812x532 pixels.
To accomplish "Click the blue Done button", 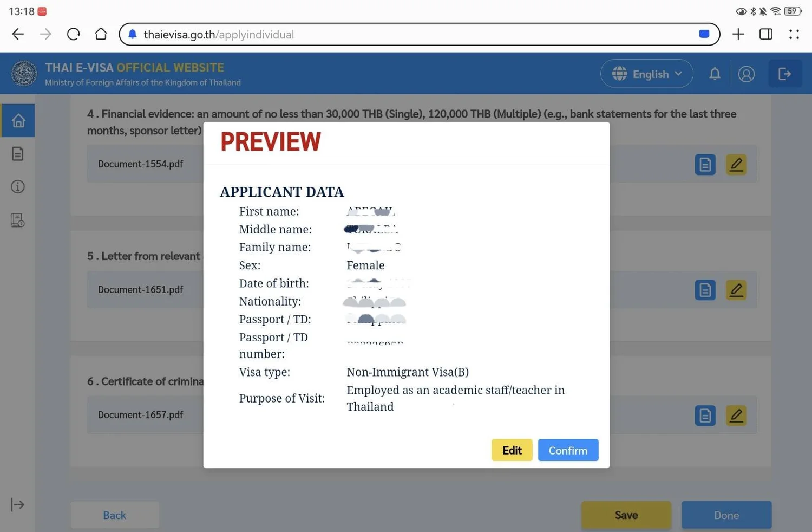I will pos(726,515).
